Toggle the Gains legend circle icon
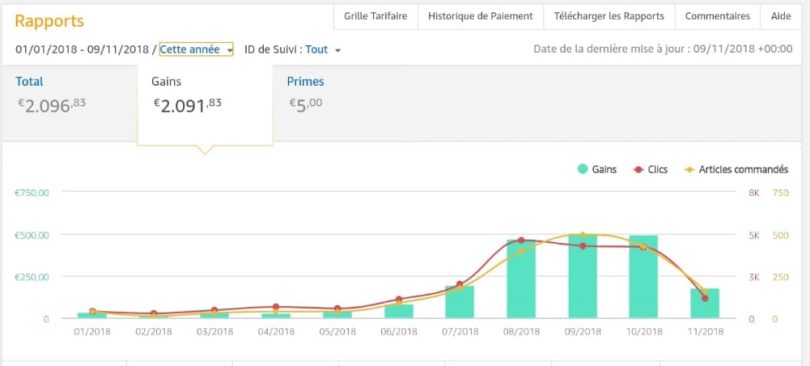Viewport: 810px width, 366px height. coord(583,169)
